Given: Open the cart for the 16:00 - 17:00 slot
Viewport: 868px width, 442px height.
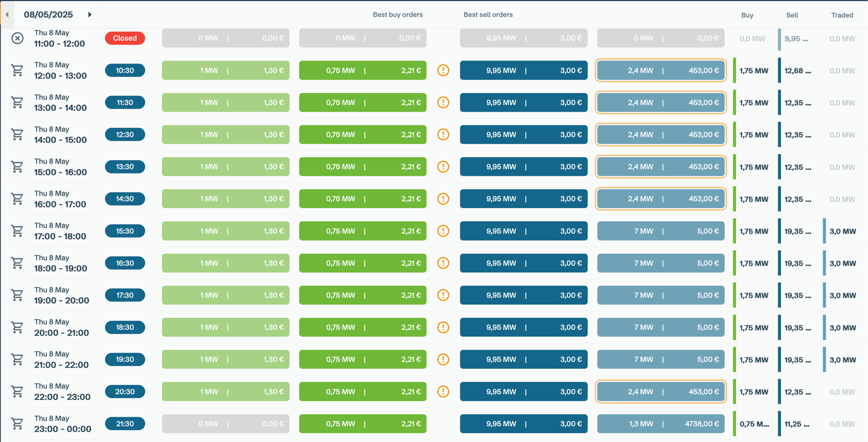Looking at the screenshot, I should click(x=17, y=199).
